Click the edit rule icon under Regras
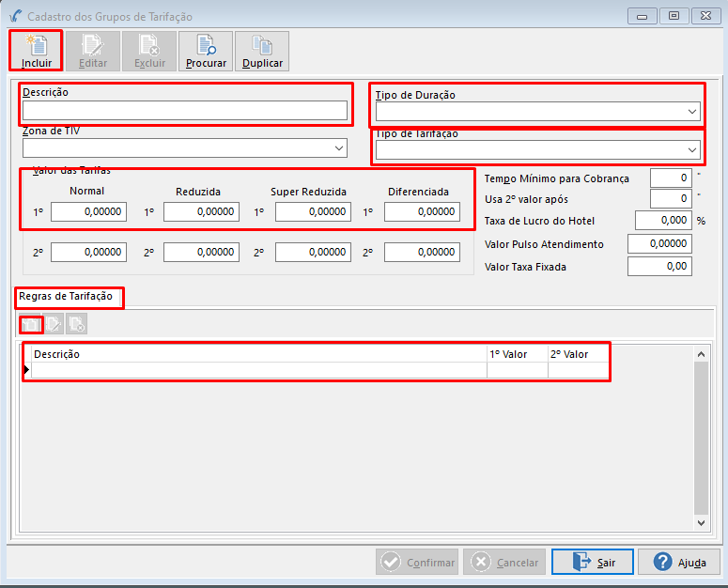This screenshot has height=588, width=728. [x=54, y=324]
